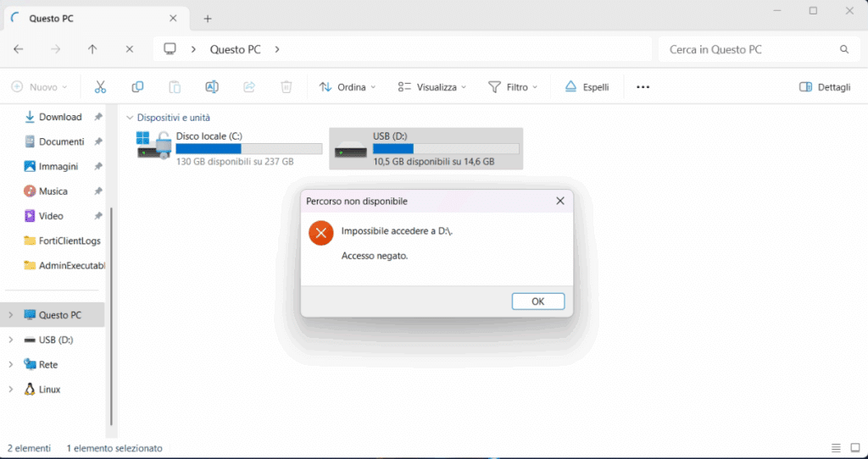868x459 pixels.
Task: Go up one folder level arrow
Action: (x=92, y=50)
